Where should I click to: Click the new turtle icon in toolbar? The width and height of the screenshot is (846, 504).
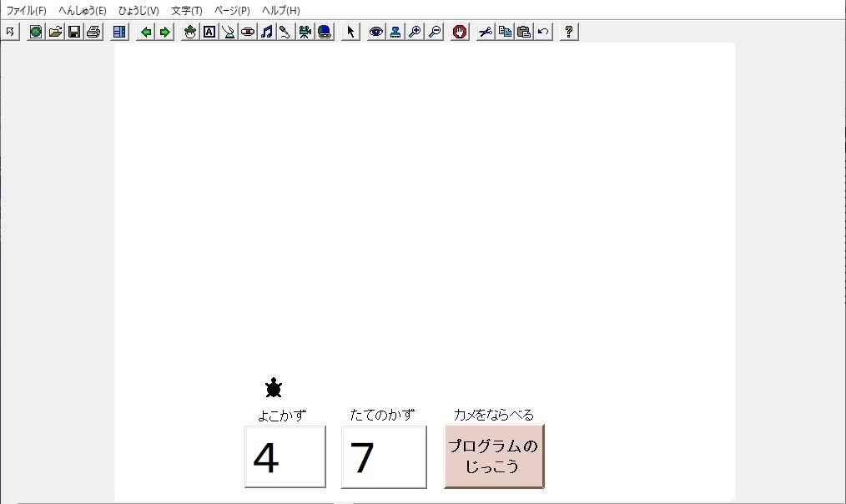pyautogui.click(x=190, y=32)
